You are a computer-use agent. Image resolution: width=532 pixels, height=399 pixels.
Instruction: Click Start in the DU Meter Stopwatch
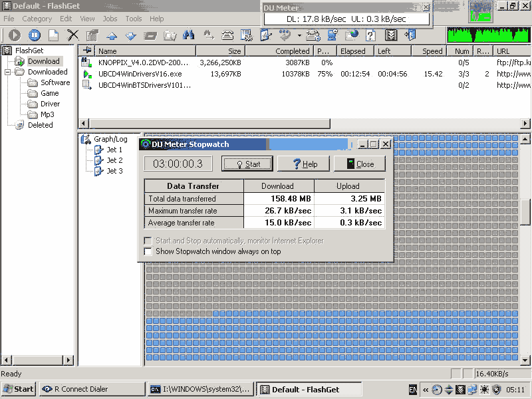tap(247, 164)
